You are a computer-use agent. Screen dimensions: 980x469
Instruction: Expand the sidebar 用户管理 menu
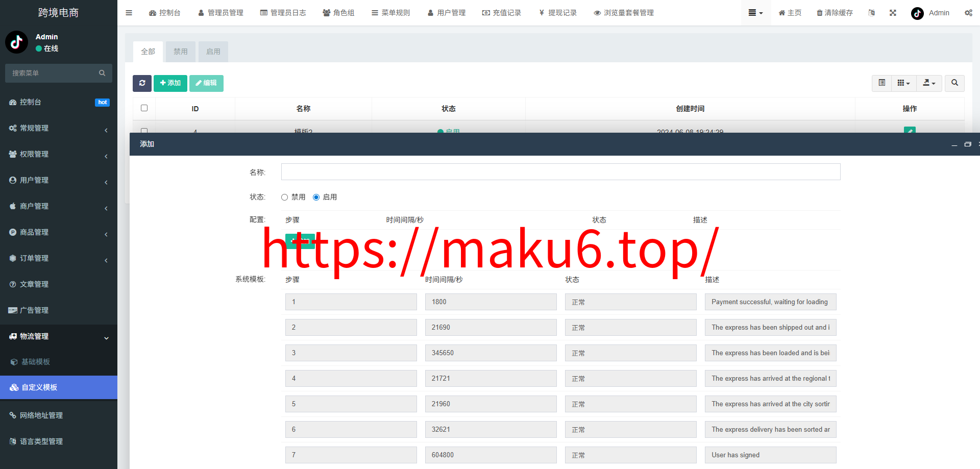59,180
